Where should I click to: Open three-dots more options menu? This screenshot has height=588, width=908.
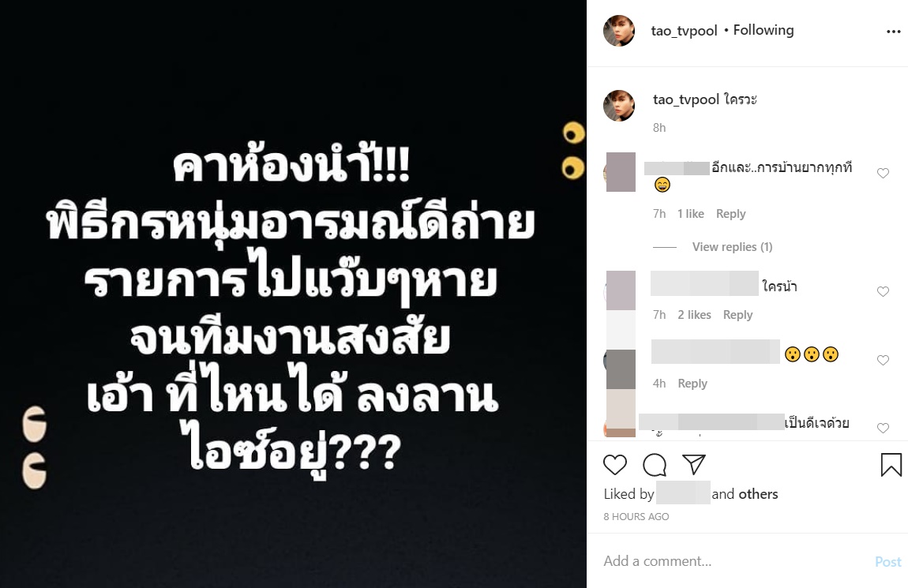[894, 32]
